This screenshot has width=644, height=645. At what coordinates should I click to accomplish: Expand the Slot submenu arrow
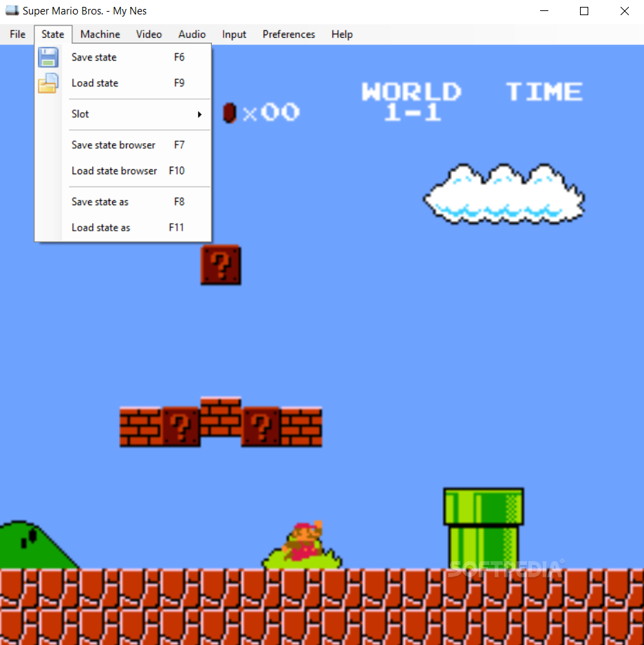point(200,114)
